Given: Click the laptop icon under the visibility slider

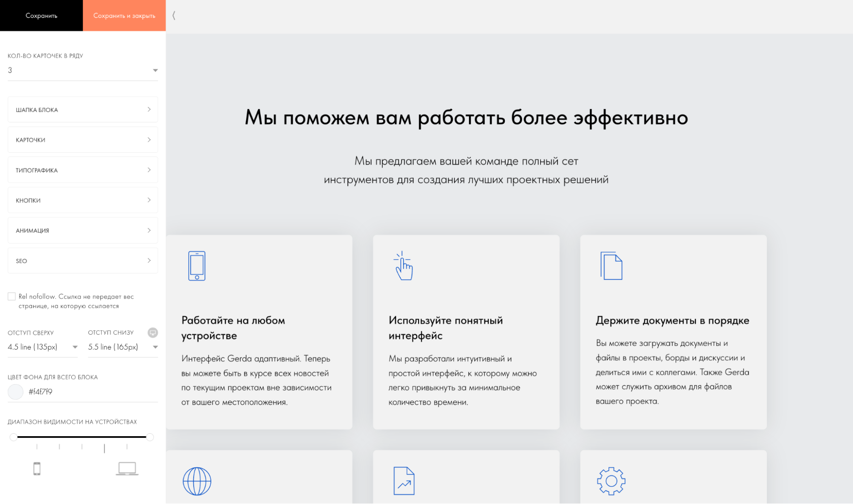Looking at the screenshot, I should click(127, 469).
